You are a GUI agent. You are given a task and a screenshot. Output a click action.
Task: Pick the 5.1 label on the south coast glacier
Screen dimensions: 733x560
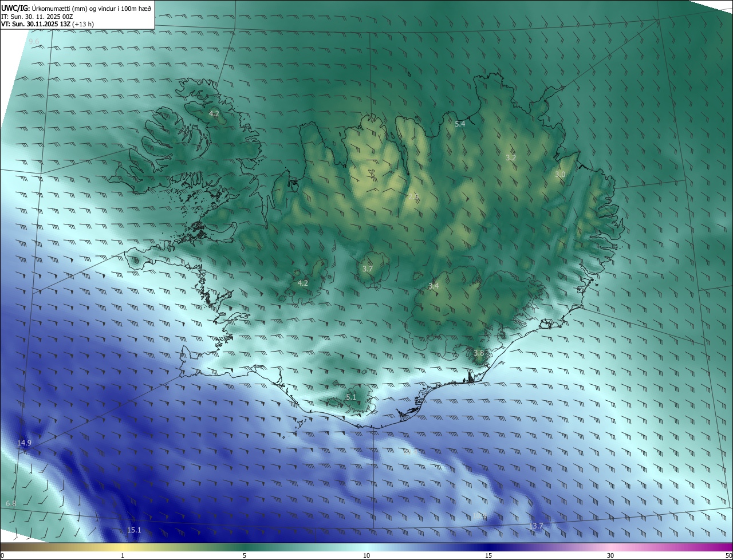click(x=351, y=397)
